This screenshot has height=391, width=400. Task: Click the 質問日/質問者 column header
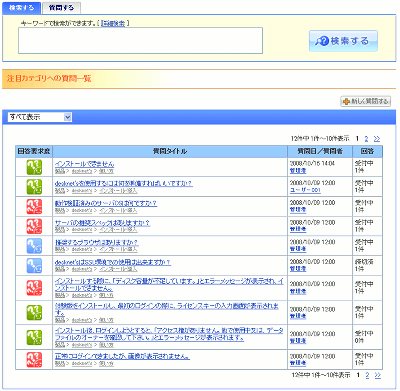click(320, 151)
